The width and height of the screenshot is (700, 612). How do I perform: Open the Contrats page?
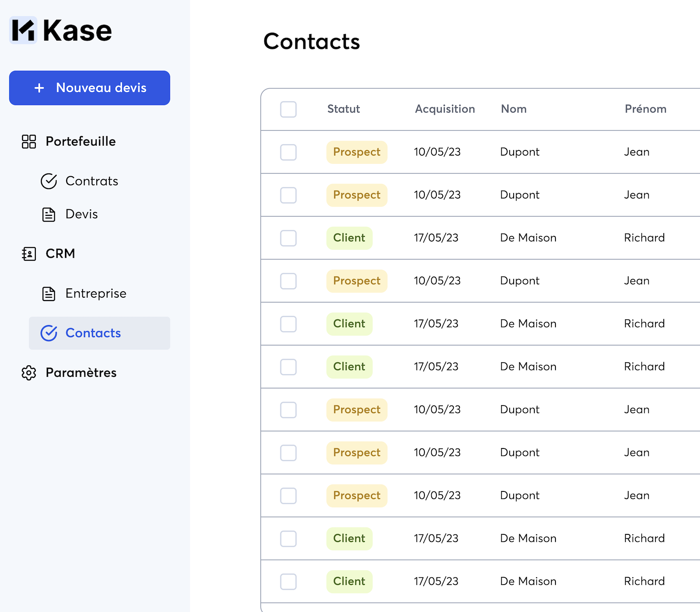coord(92,181)
